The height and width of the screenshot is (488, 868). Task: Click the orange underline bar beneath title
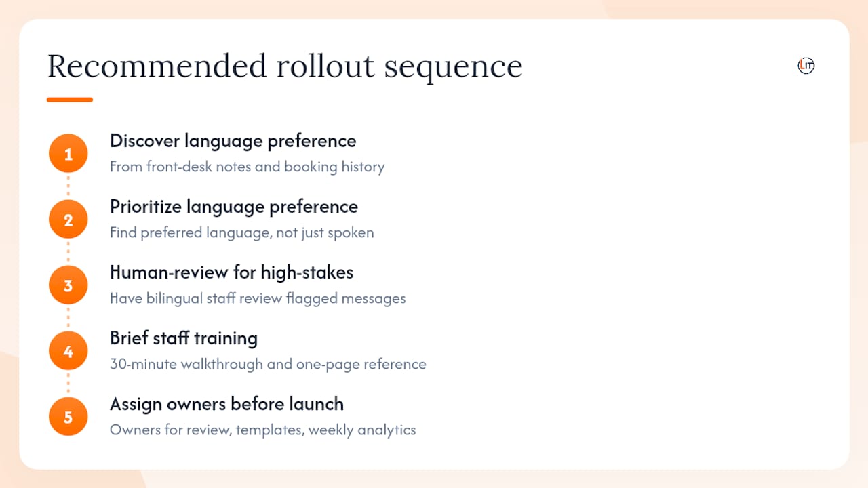coord(70,100)
